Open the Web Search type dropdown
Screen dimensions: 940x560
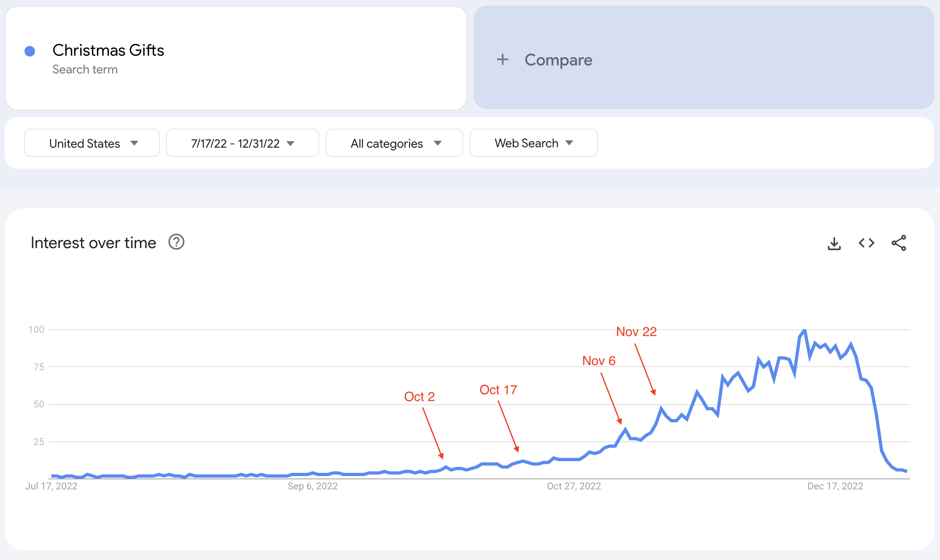pos(533,143)
